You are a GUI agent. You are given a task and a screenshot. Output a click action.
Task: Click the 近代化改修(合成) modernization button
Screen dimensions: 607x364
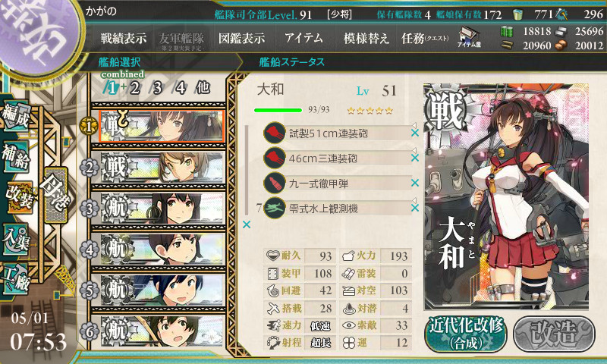pos(466,334)
